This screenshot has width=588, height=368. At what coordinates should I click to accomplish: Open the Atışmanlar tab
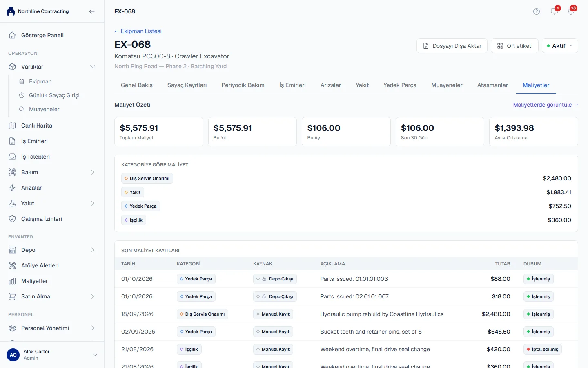[492, 85]
